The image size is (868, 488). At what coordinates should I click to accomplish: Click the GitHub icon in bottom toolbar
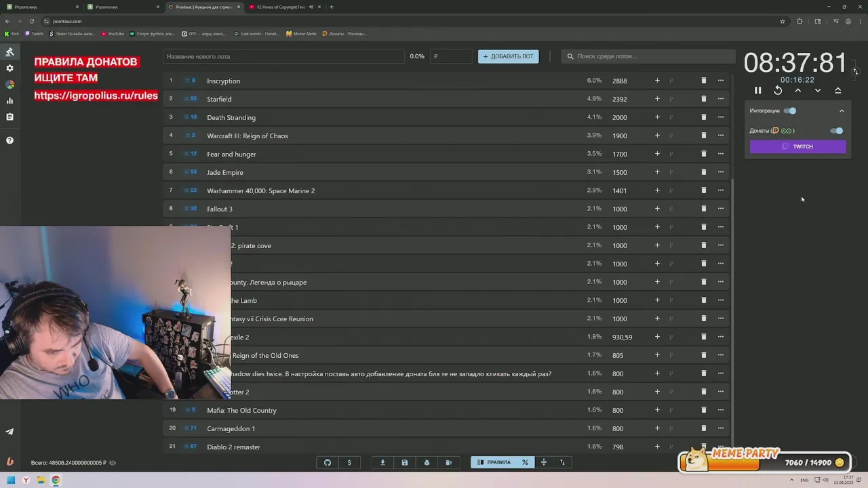click(x=328, y=462)
